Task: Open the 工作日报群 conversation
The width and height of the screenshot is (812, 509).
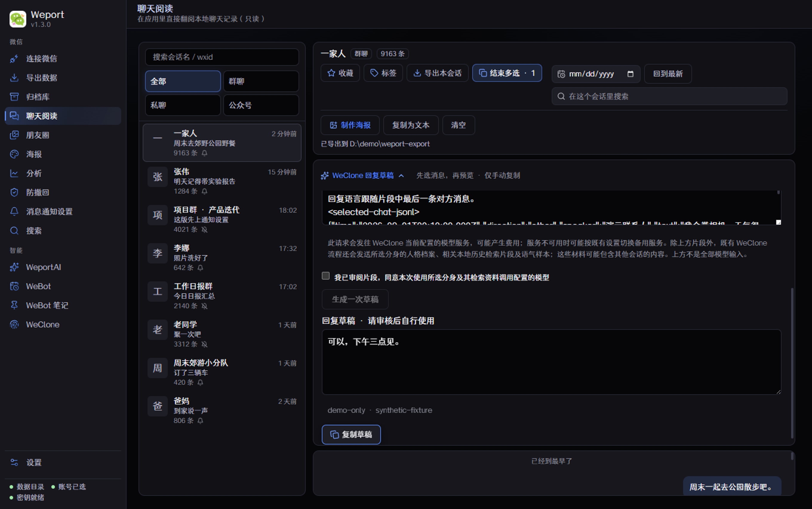Action: point(222,296)
